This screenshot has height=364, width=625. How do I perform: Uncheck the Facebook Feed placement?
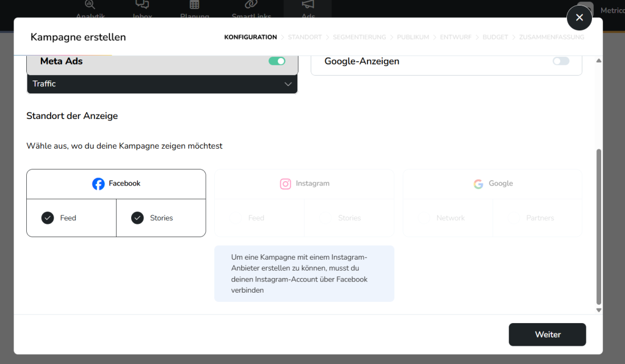point(48,218)
